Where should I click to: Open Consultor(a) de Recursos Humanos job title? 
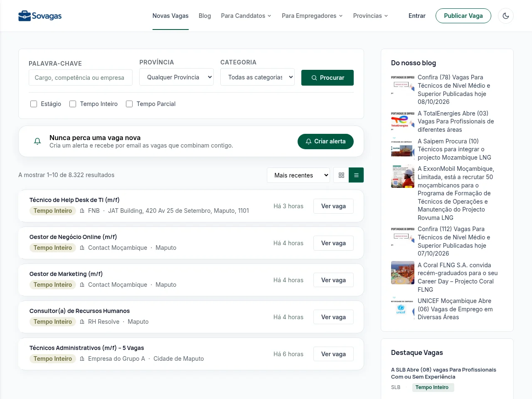79,311
